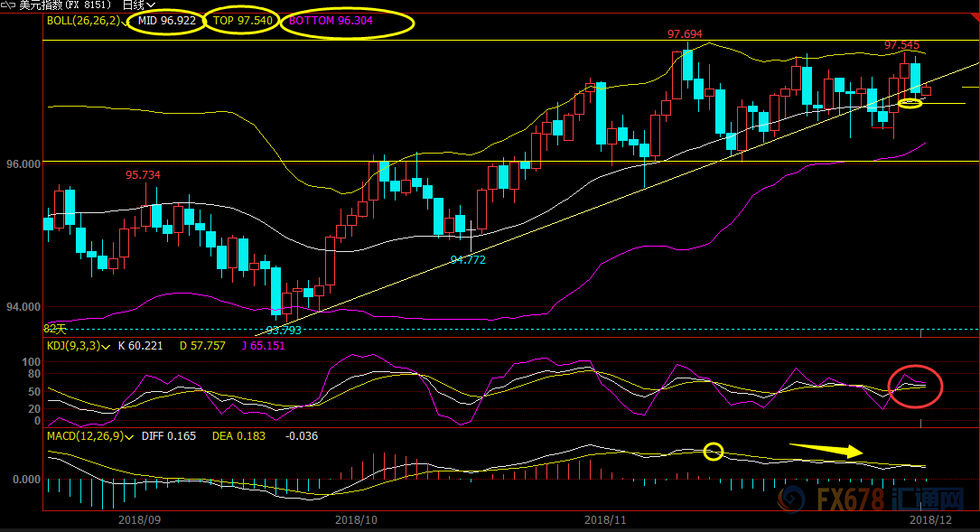The height and width of the screenshot is (532, 980).
Task: Click the 94.772 price label
Action: click(468, 259)
